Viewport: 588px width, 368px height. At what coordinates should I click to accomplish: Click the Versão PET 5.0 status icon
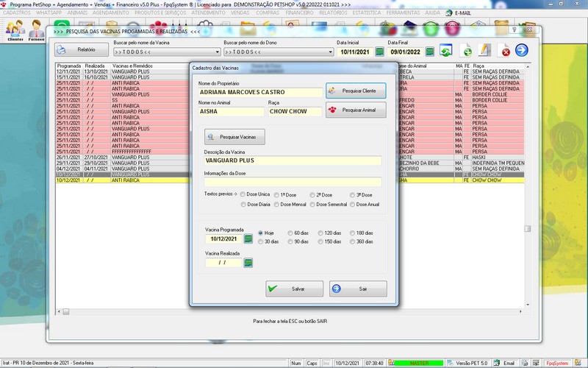451,363
